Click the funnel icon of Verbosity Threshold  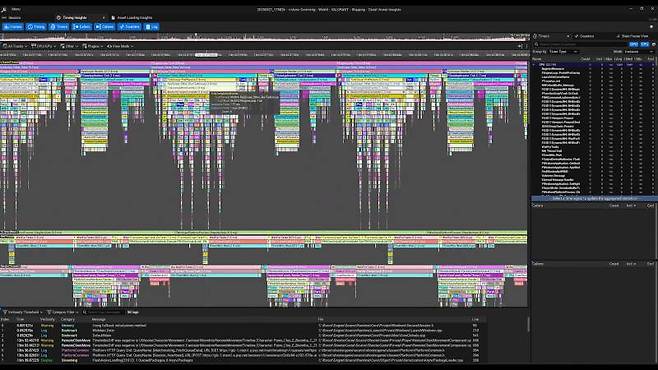5,312
